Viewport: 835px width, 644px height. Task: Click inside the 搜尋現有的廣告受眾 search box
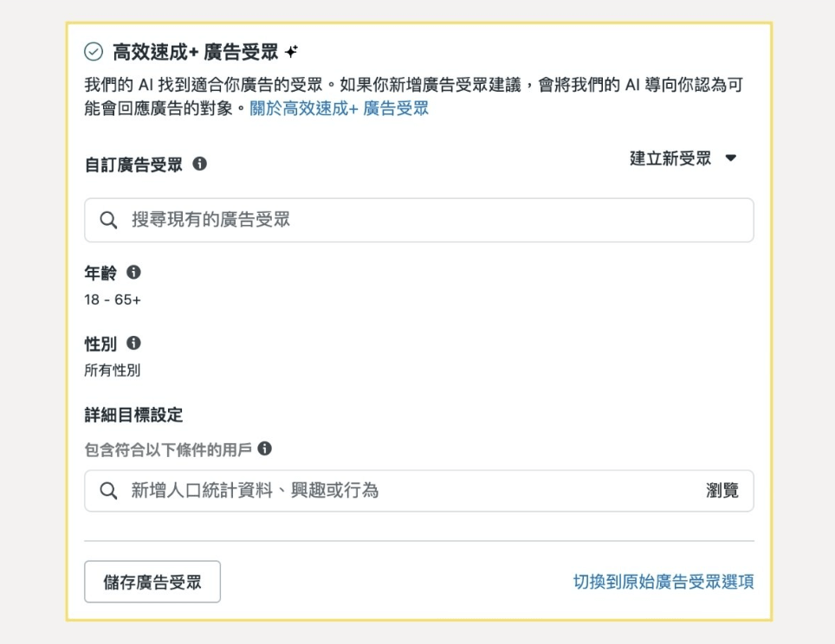260,220
